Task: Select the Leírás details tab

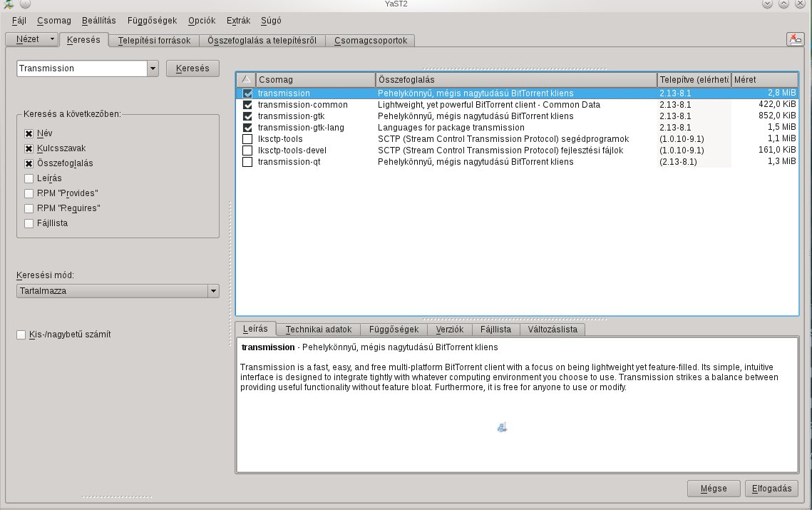Action: [255, 329]
